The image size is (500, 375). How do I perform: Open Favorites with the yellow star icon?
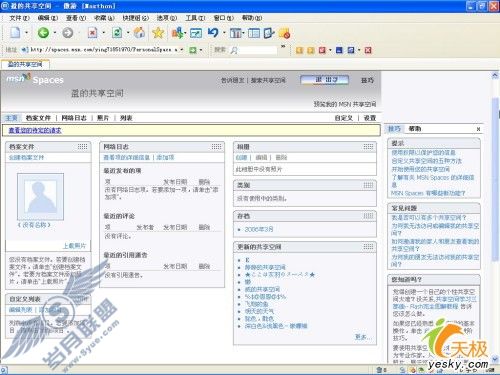(x=158, y=33)
